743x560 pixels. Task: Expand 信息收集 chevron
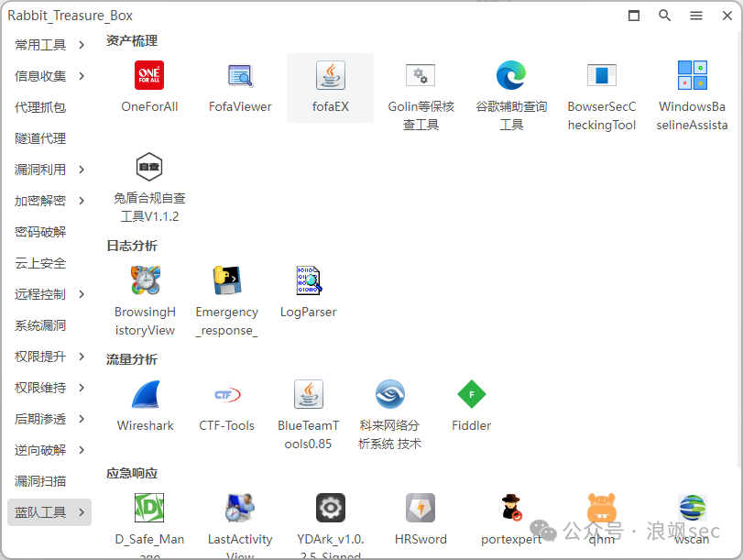82,76
